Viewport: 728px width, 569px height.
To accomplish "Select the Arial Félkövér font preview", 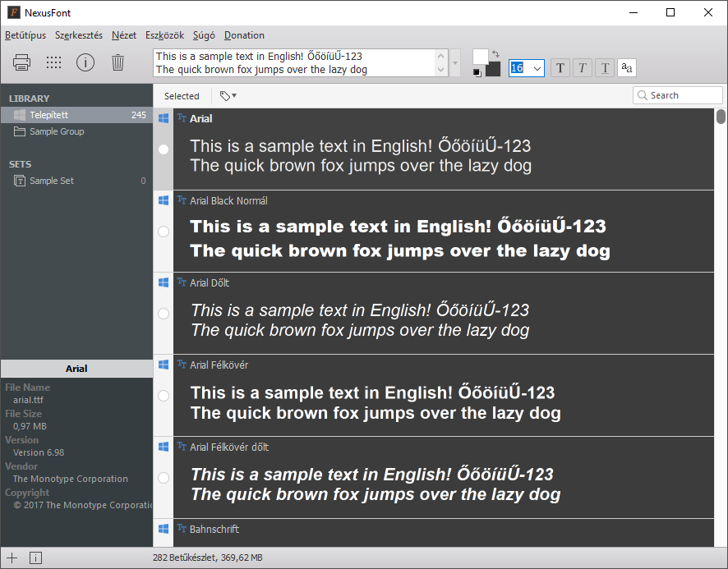I will (444, 396).
